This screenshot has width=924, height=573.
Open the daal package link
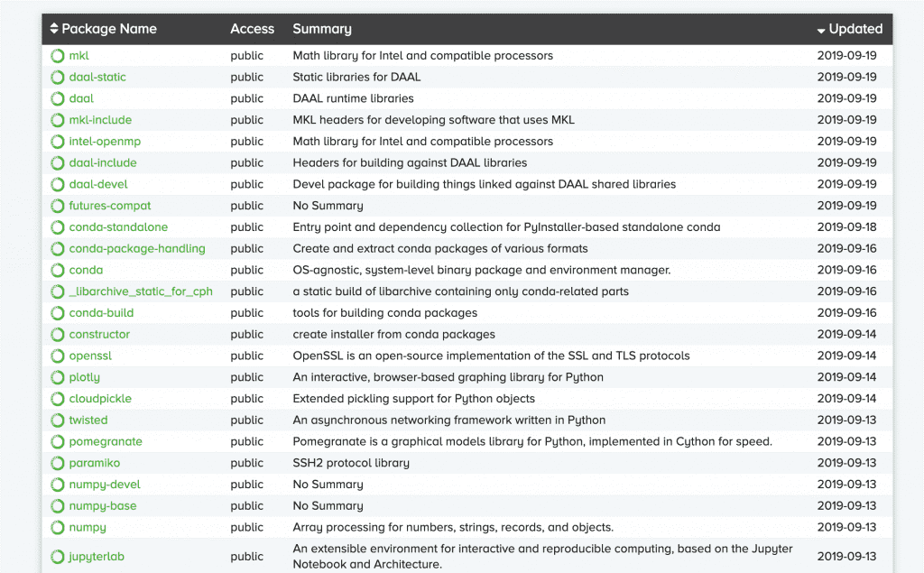tap(81, 98)
